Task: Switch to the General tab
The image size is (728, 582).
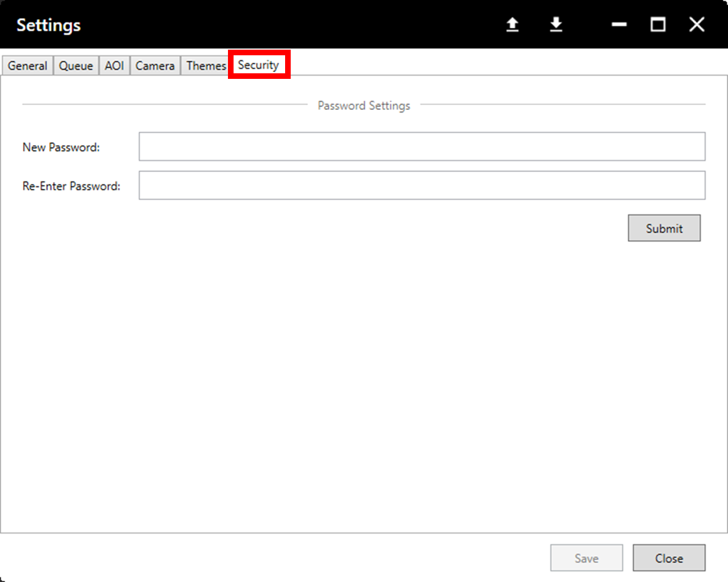Action: 27,65
